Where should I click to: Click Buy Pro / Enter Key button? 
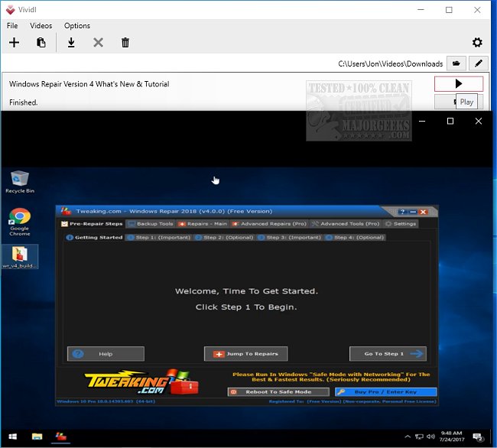pos(385,392)
